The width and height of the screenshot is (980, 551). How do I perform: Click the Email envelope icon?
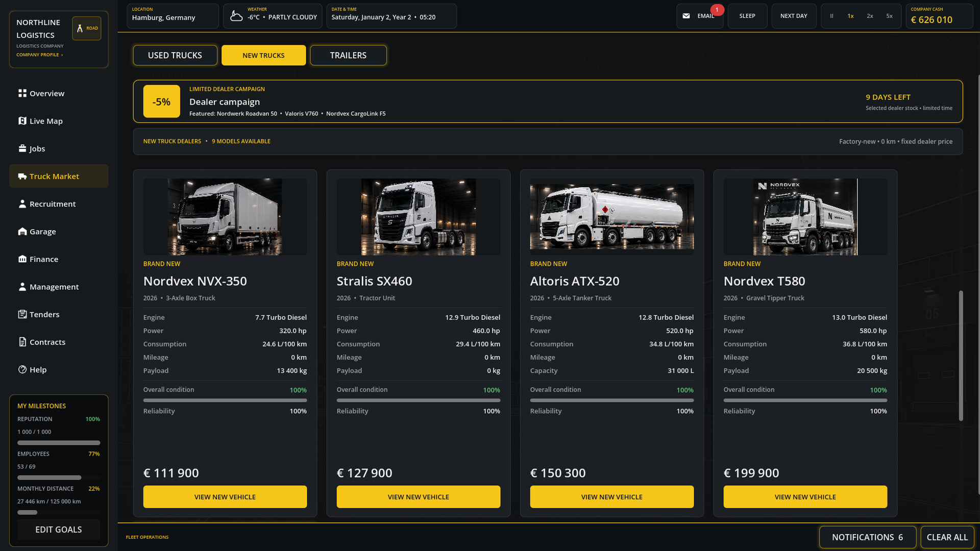[687, 16]
